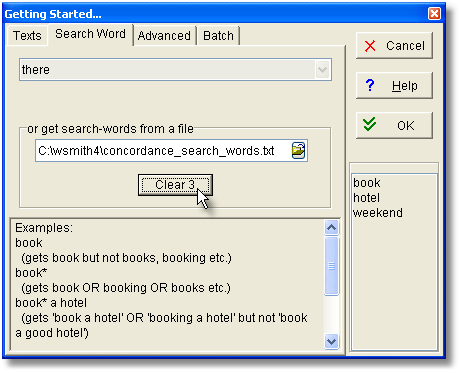Click the Help button label
The width and height of the screenshot is (460, 373).
coord(405,86)
